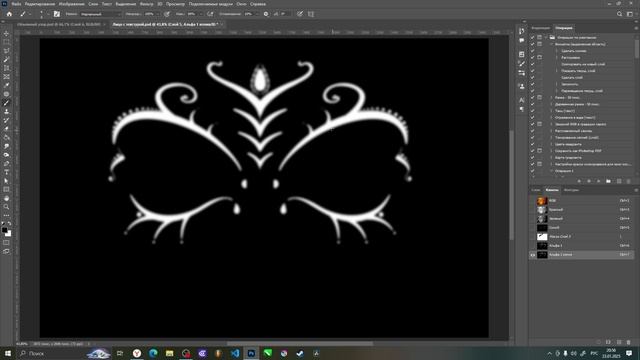Click the play action button in Actions panel
This screenshot has width=640, height=360.
tap(598, 181)
